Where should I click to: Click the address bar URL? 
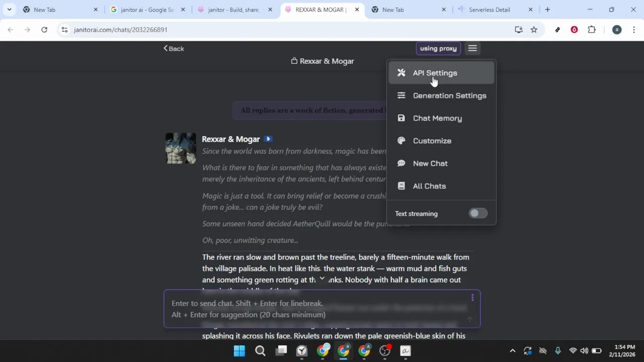coord(120,30)
